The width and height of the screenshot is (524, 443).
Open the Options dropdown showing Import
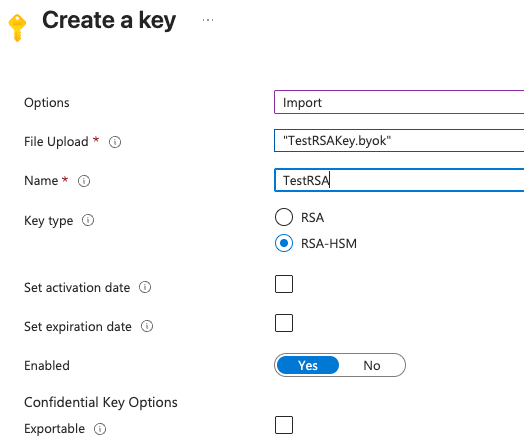(399, 102)
